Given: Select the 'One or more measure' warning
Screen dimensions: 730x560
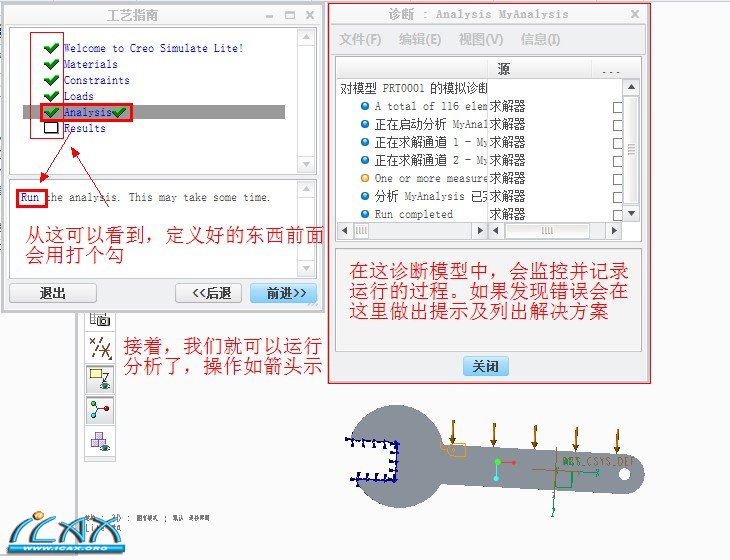Looking at the screenshot, I should [431, 178].
